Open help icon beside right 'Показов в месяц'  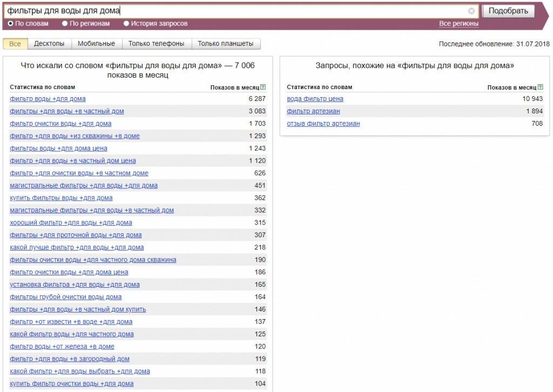pyautogui.click(x=540, y=87)
